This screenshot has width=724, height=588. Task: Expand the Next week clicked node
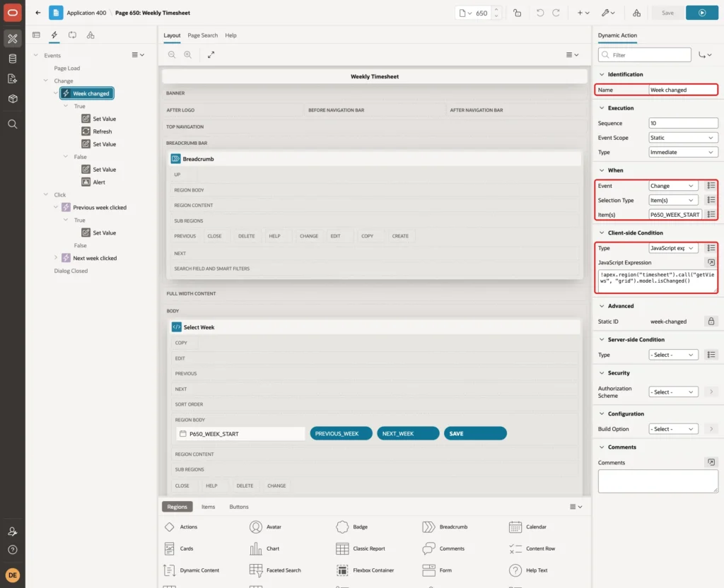[56, 258]
